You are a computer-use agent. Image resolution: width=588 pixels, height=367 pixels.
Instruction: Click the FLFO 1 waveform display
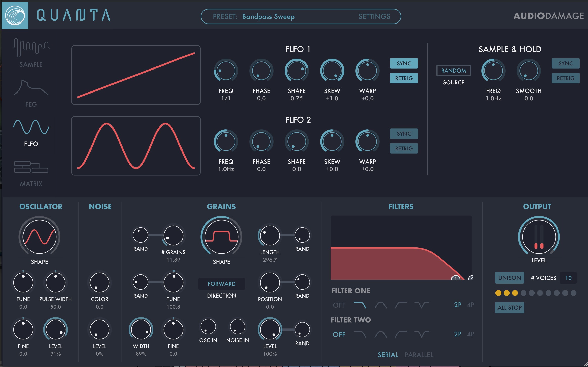[x=136, y=75]
